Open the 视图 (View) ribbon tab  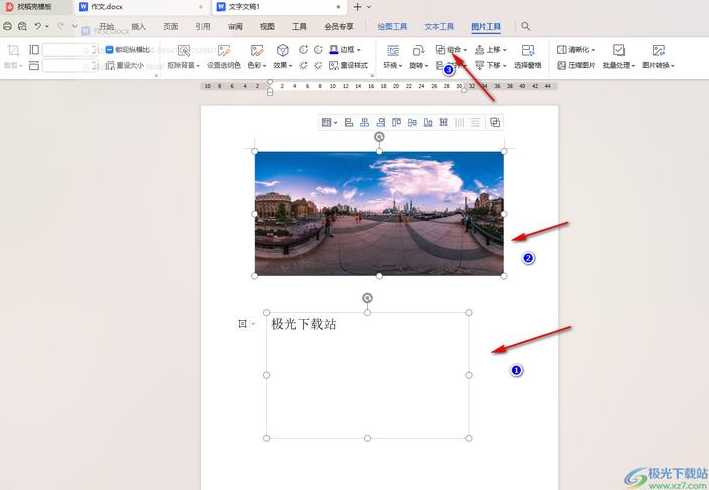pyautogui.click(x=267, y=27)
